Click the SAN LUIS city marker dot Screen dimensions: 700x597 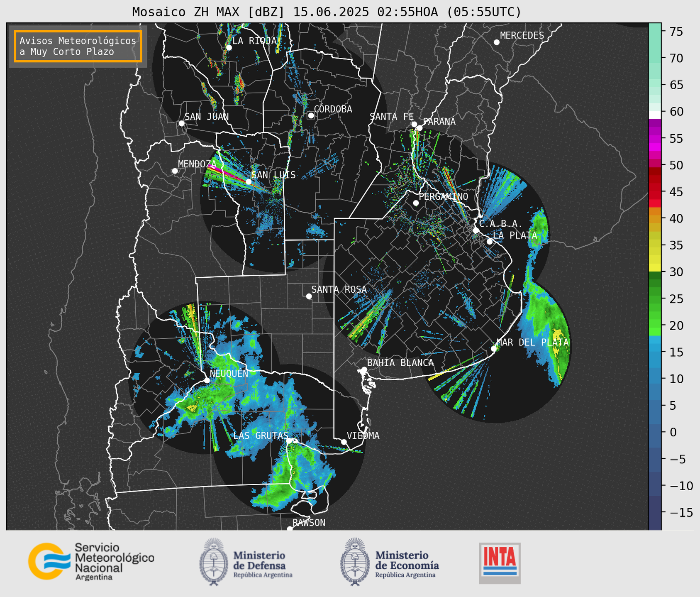point(249,182)
